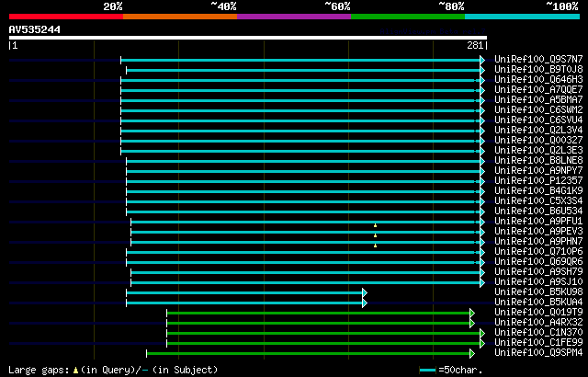
Task: Click the arrowhead ending the Q9S7N7 alignment
Action: (482, 60)
